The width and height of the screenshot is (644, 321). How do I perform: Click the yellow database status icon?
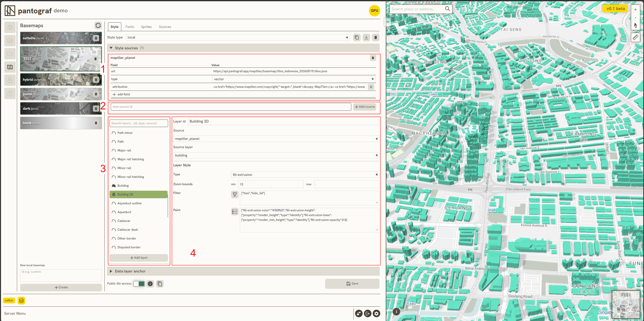[21, 300]
